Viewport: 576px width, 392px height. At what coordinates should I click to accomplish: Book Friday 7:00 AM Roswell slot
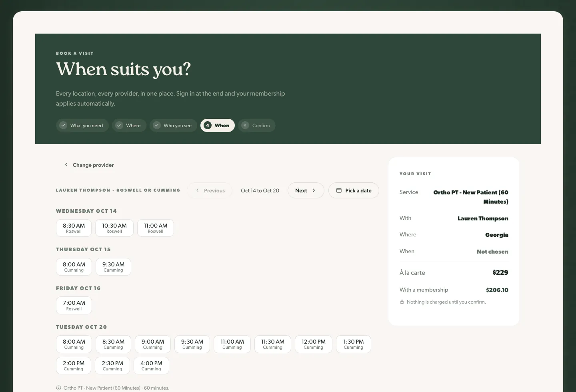[74, 305]
